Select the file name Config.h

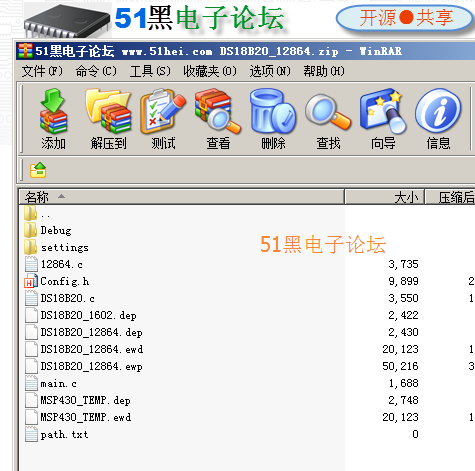click(65, 281)
